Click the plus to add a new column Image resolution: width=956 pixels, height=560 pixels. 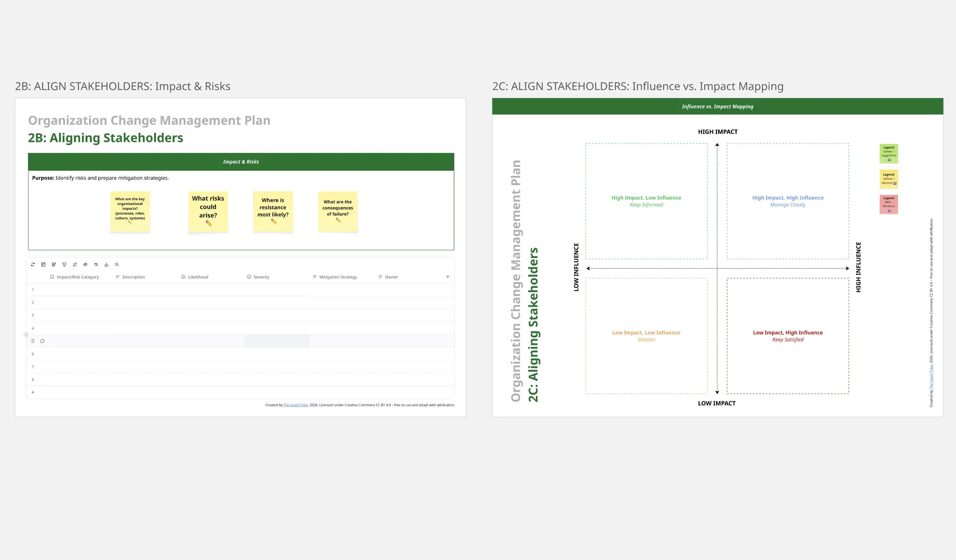coord(448,276)
